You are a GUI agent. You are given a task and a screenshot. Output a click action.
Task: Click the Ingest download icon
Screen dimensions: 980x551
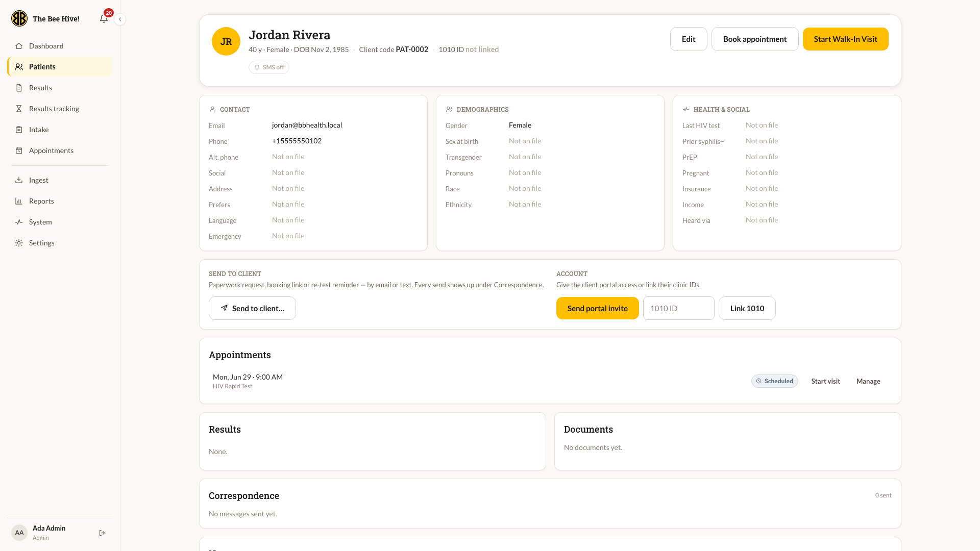(19, 180)
